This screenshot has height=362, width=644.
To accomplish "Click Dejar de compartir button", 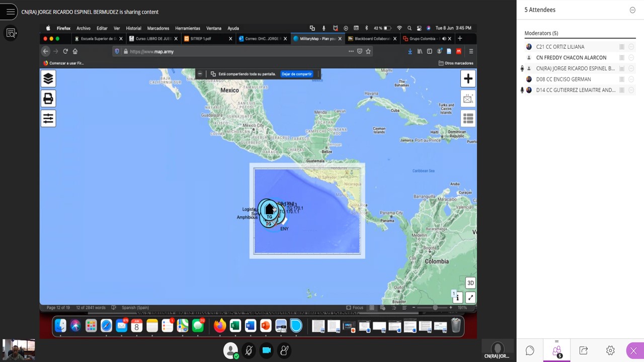I will (296, 74).
